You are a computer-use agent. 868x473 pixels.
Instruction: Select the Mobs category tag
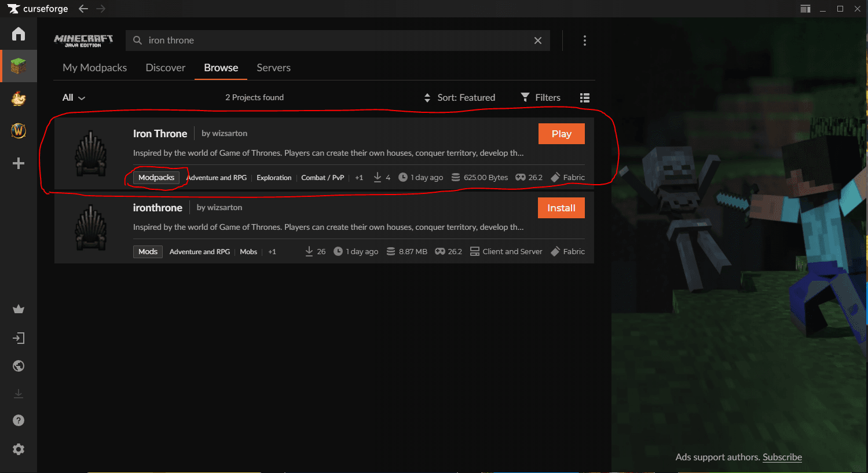click(x=248, y=252)
